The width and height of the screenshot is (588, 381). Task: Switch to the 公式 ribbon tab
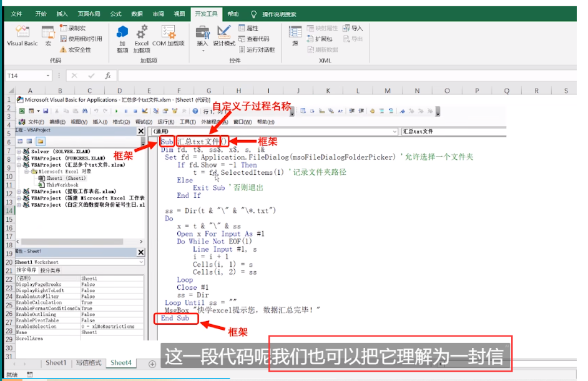pos(116,14)
